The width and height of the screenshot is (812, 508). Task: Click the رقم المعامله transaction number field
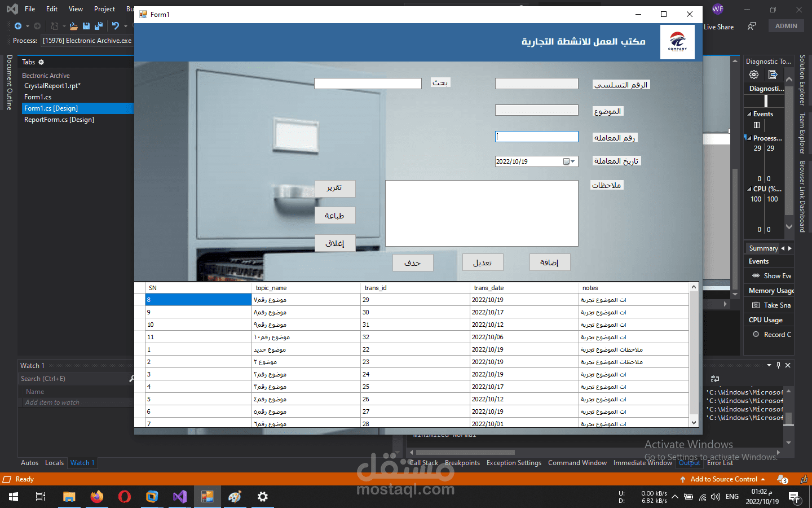pos(537,137)
